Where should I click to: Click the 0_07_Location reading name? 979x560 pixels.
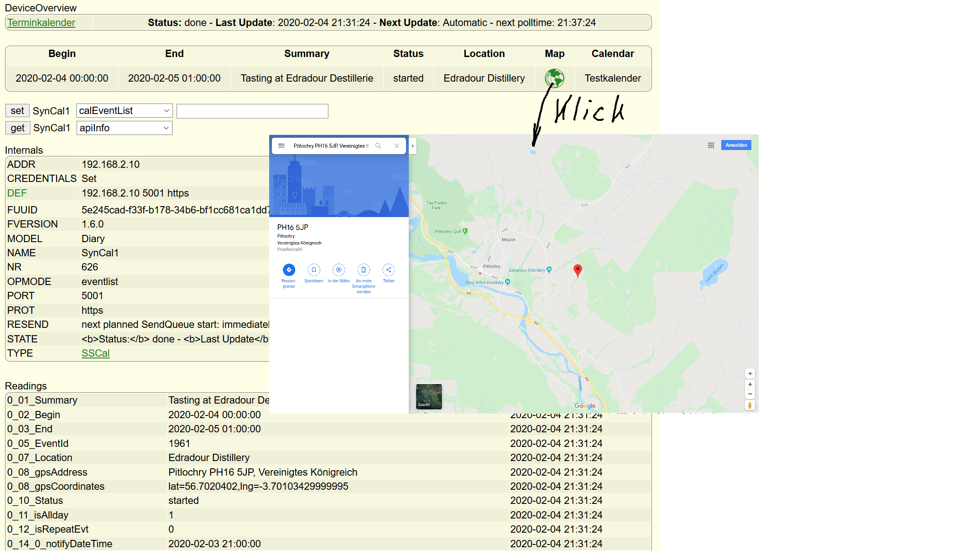[x=40, y=458]
